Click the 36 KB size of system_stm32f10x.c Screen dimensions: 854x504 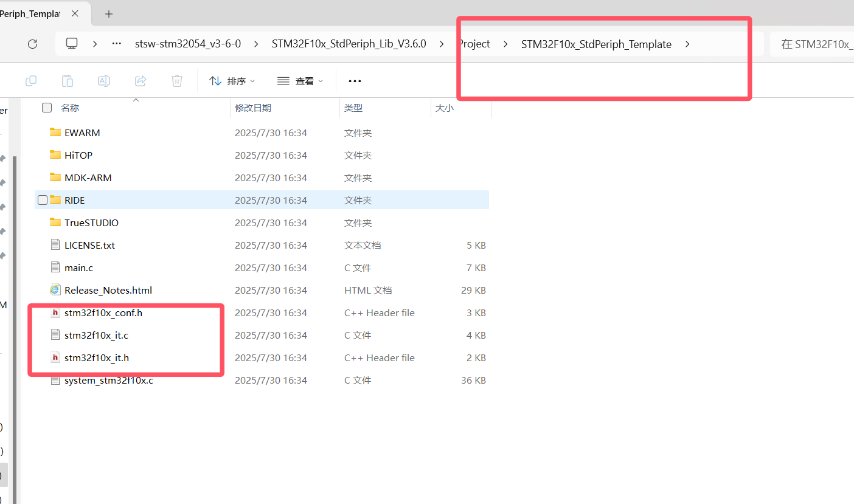[x=473, y=380]
